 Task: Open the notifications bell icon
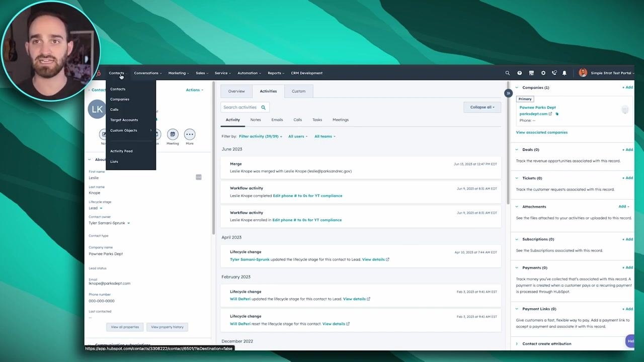click(565, 73)
